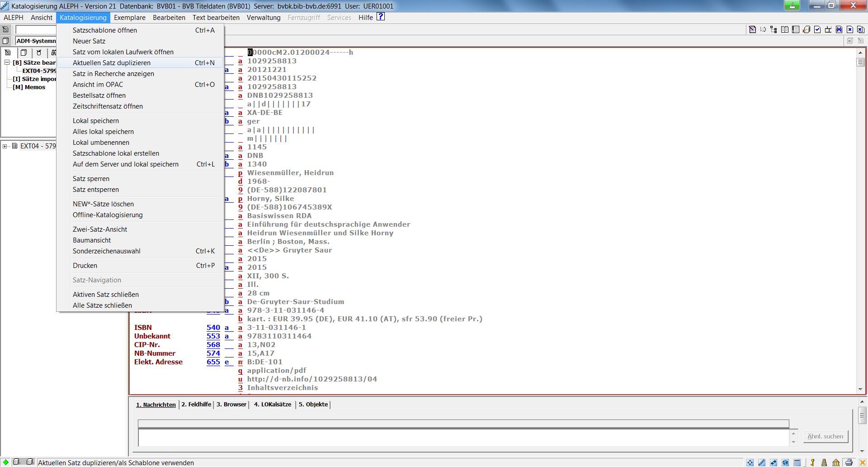Click the library building icon in status bar
Viewport: 868px width, 467px height.
[836, 462]
